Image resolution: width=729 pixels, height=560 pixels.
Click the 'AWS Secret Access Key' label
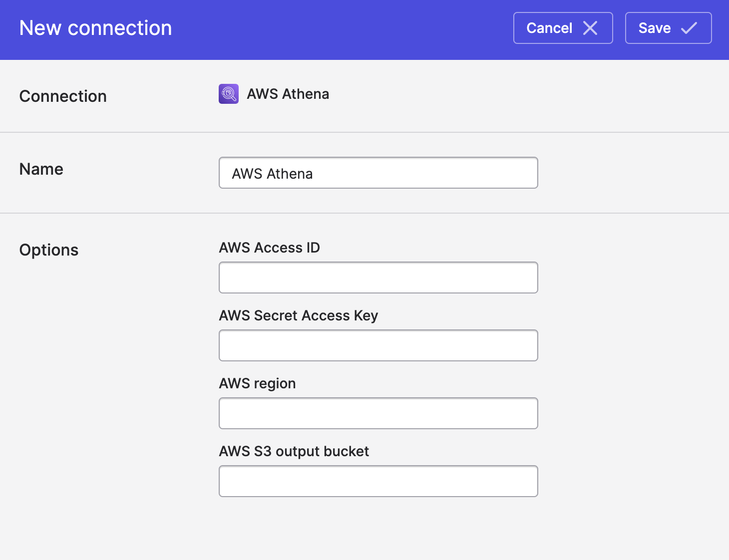[299, 315]
